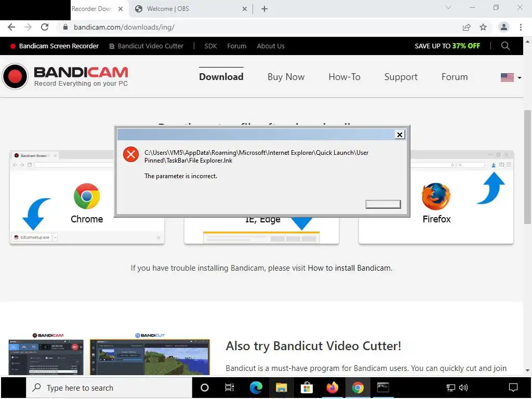This screenshot has height=399, width=532.
Task: Open the SDK link
Action: coord(210,46)
